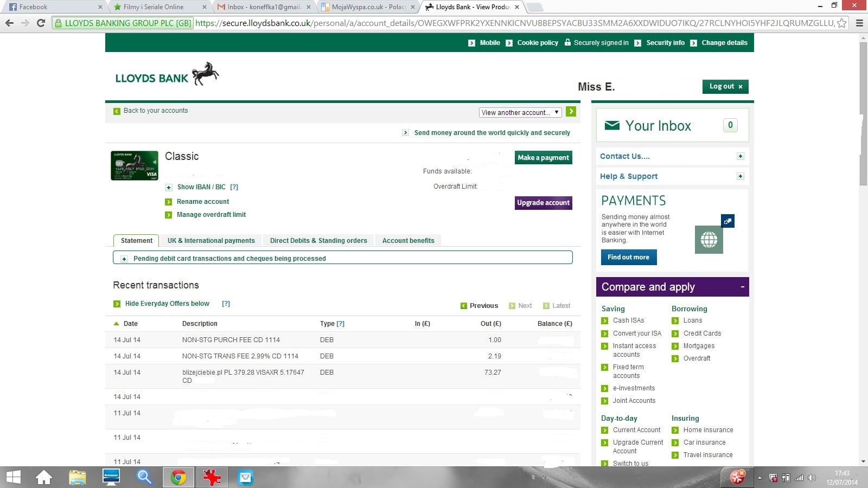
Task: Click the volume icon in system tray
Action: point(812,478)
